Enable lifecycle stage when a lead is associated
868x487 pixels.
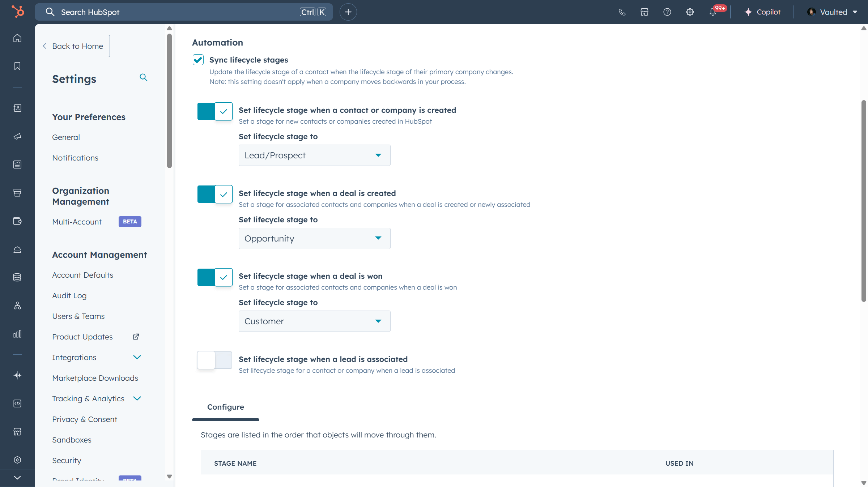click(214, 360)
